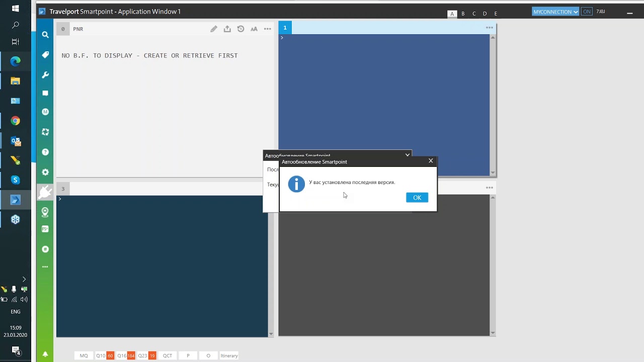Open the Windows Action Center notifications
This screenshot has height=362, width=644.
(x=16, y=350)
